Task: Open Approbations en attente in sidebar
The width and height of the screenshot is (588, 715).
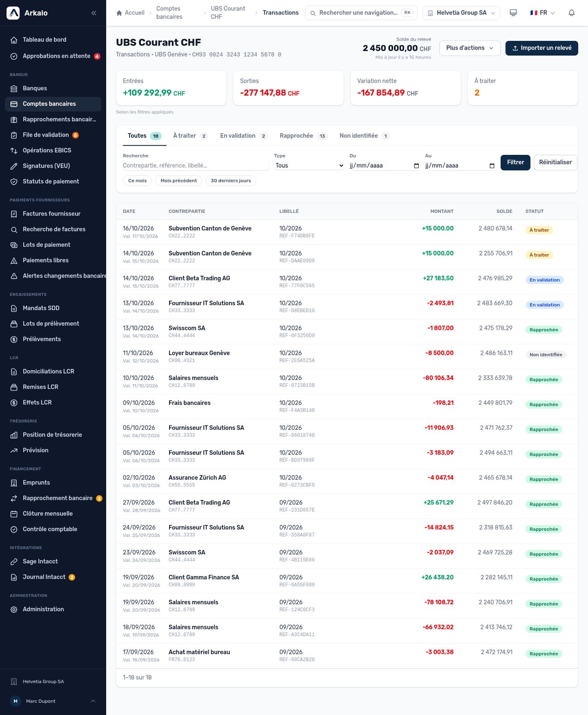Action: click(x=53, y=57)
